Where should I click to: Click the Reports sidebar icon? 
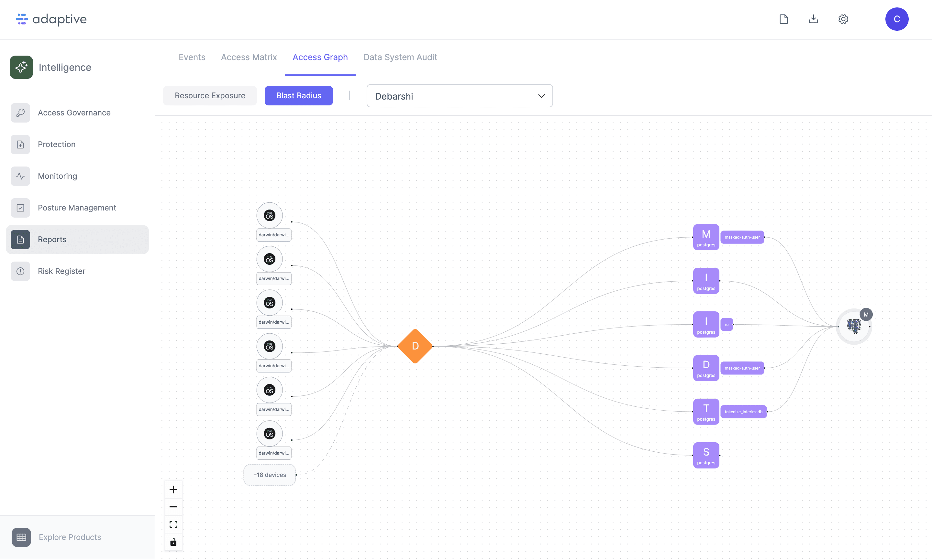(20, 240)
